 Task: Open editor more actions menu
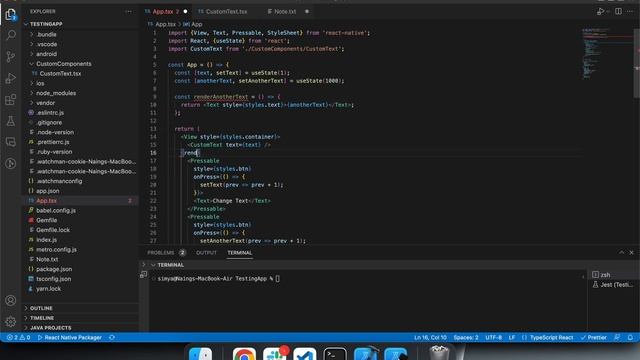pyautogui.click(x=631, y=11)
